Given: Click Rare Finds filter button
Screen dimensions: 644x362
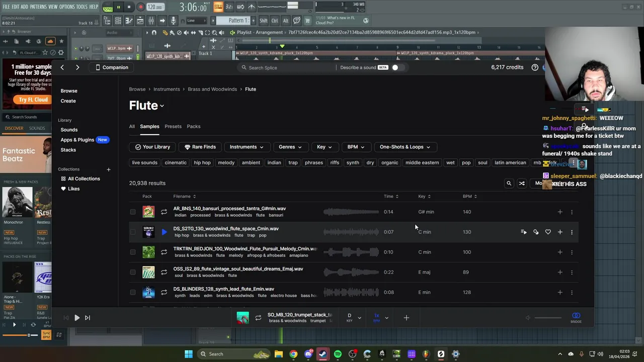Looking at the screenshot, I should pos(200,147).
